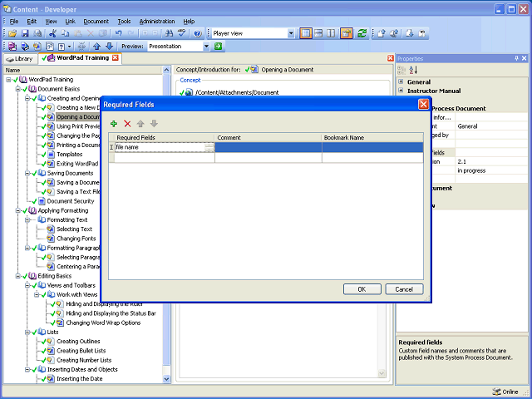
Task: Click the New Section icon in second toolbar
Action: pyautogui.click(x=25, y=47)
